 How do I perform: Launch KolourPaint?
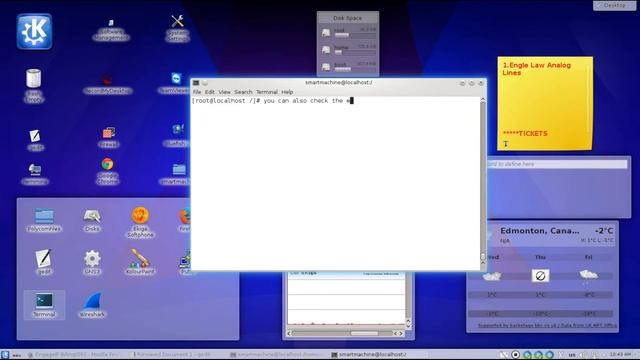140,262
